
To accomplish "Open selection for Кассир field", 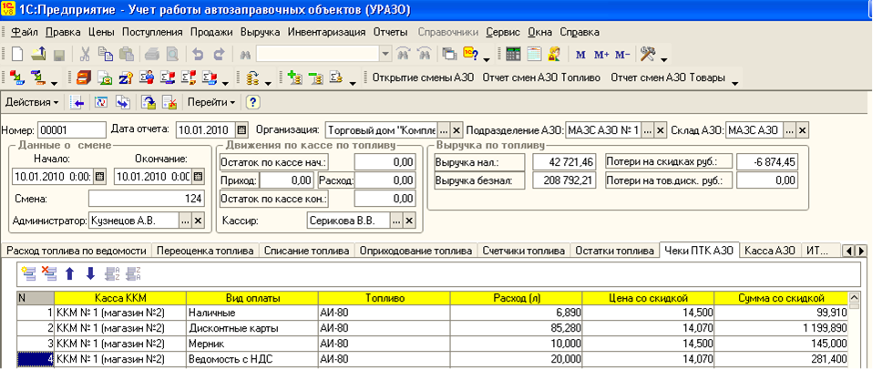I will (x=396, y=220).
